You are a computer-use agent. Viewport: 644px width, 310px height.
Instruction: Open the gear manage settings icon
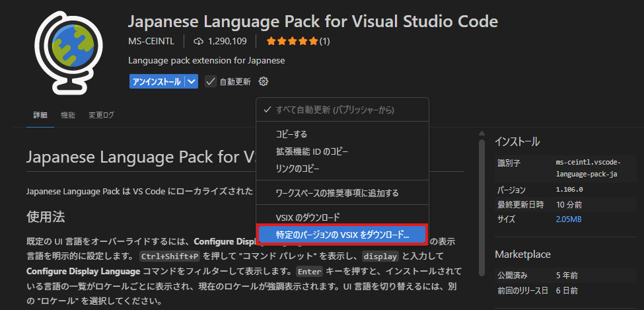click(x=264, y=81)
